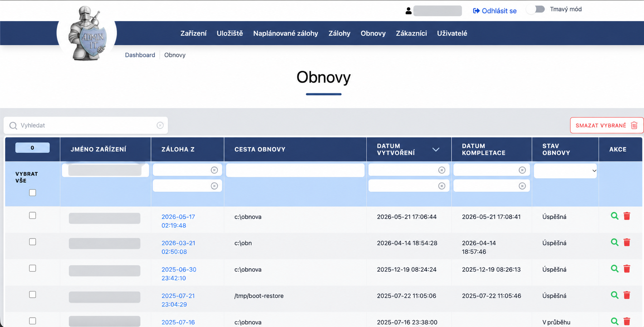View details of the V průběhu restore
Screen dimensions: 644x327
point(615,322)
